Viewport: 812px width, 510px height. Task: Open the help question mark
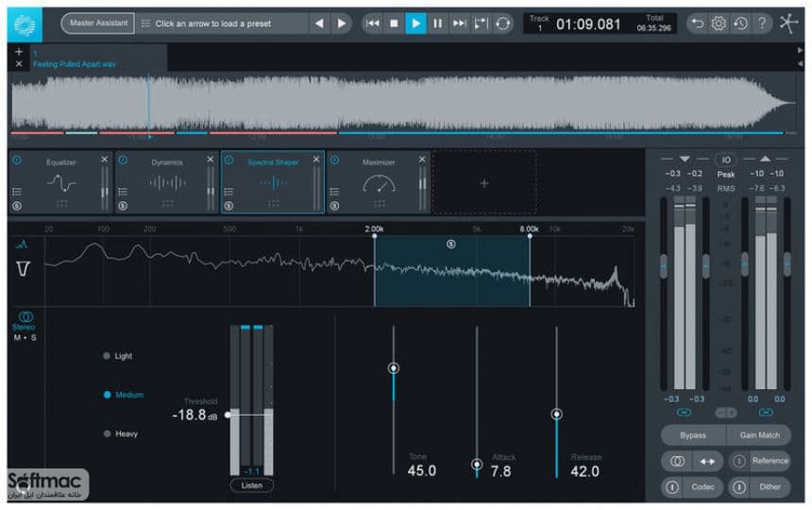[762, 24]
